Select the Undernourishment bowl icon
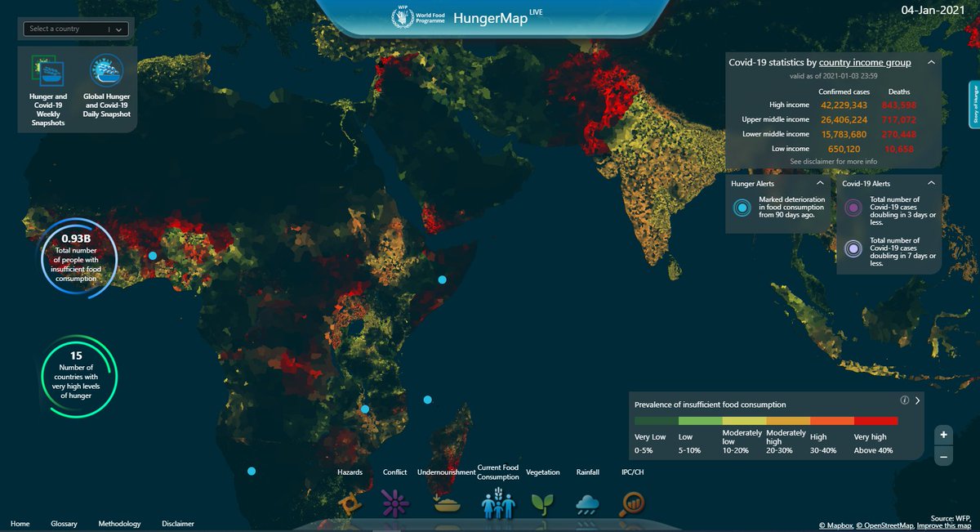 click(447, 503)
